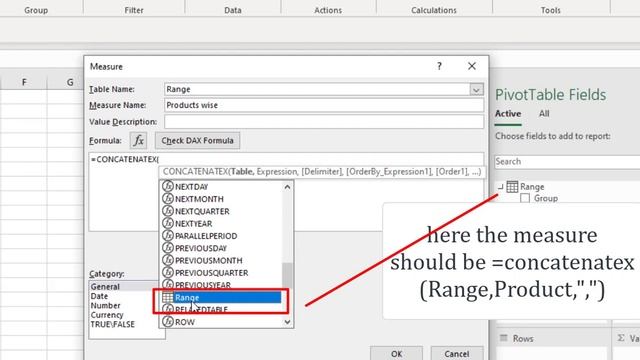
Task: Open the insert function fx button
Action: coord(138,140)
